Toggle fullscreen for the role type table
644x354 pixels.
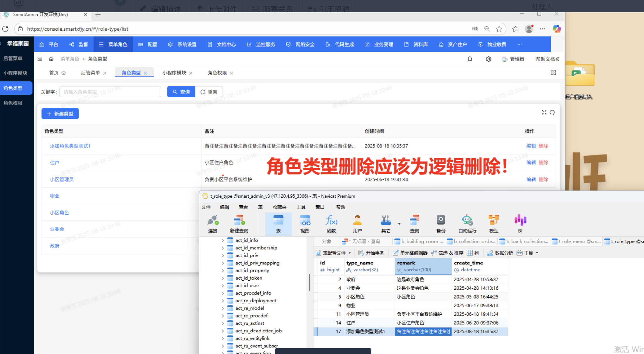(544, 112)
